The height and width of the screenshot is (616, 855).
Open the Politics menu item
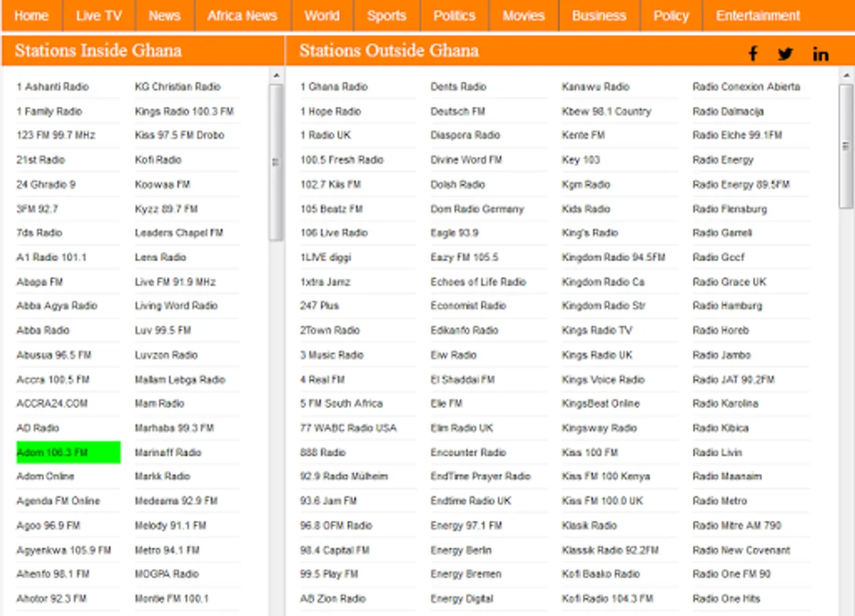(454, 16)
